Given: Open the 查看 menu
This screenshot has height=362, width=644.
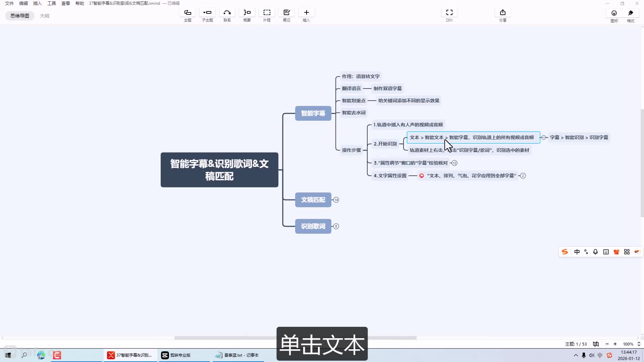Looking at the screenshot, I should pos(65,3).
